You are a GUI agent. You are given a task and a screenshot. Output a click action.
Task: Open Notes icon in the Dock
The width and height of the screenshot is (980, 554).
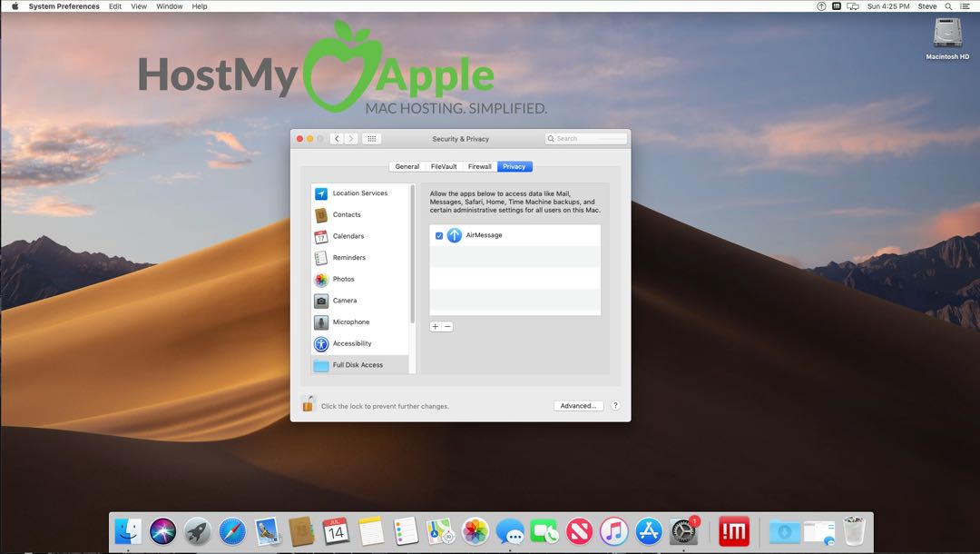pos(370,531)
